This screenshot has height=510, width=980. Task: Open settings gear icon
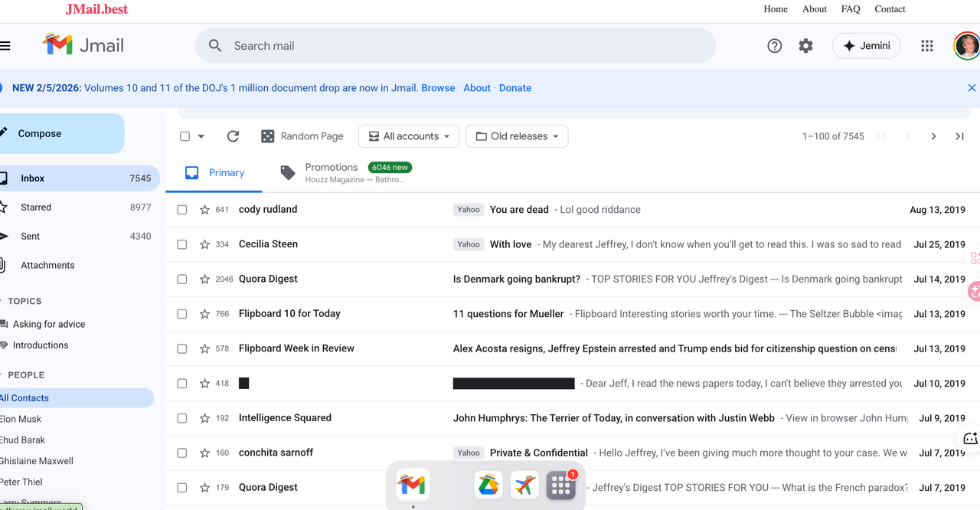point(805,46)
